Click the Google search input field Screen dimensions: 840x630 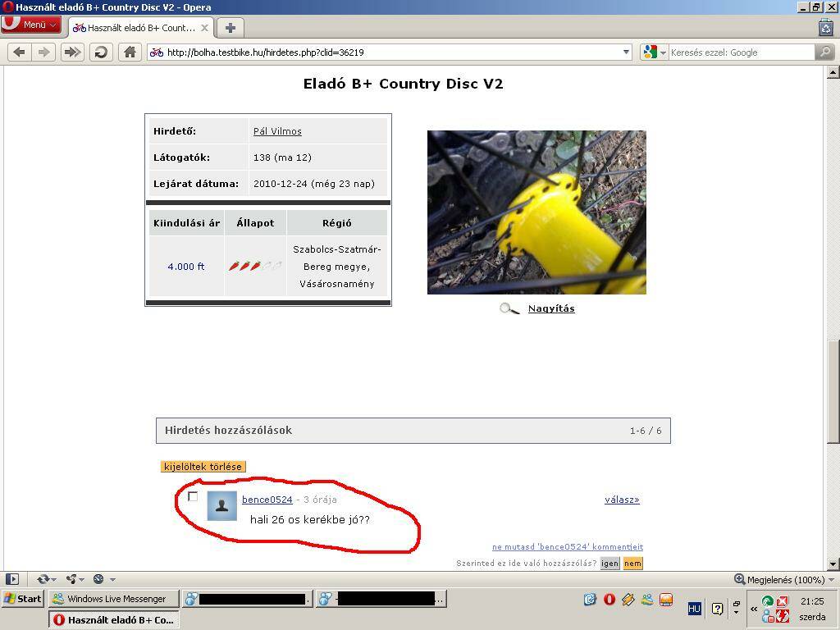742,52
